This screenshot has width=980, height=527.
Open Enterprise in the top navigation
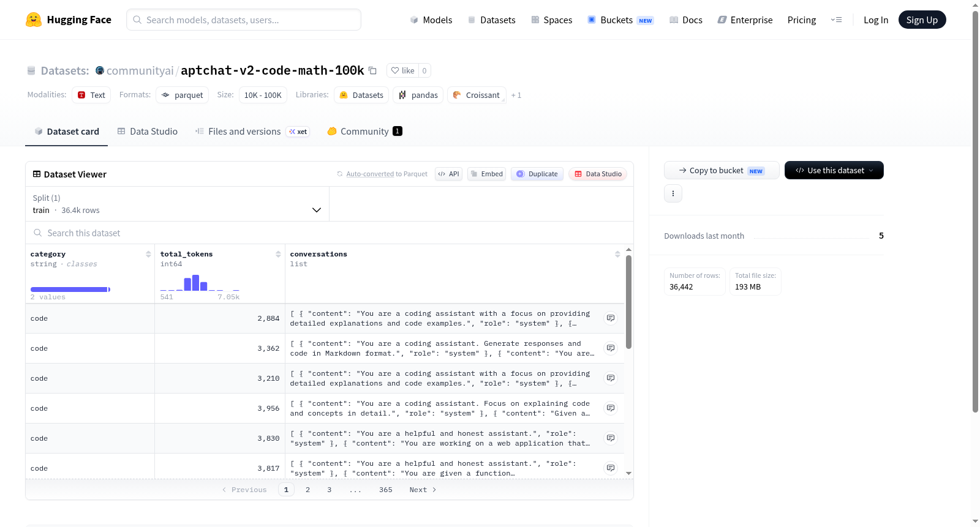[x=745, y=20]
